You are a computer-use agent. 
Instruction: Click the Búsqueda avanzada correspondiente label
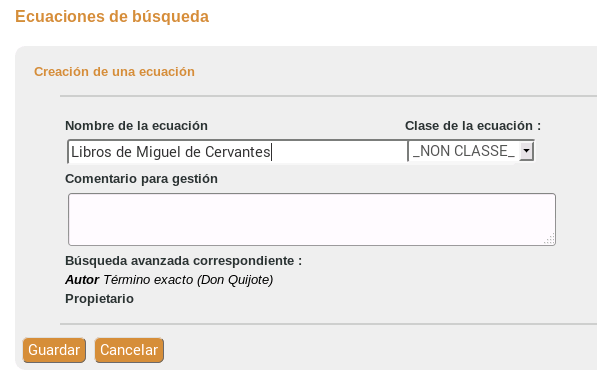[184, 261]
